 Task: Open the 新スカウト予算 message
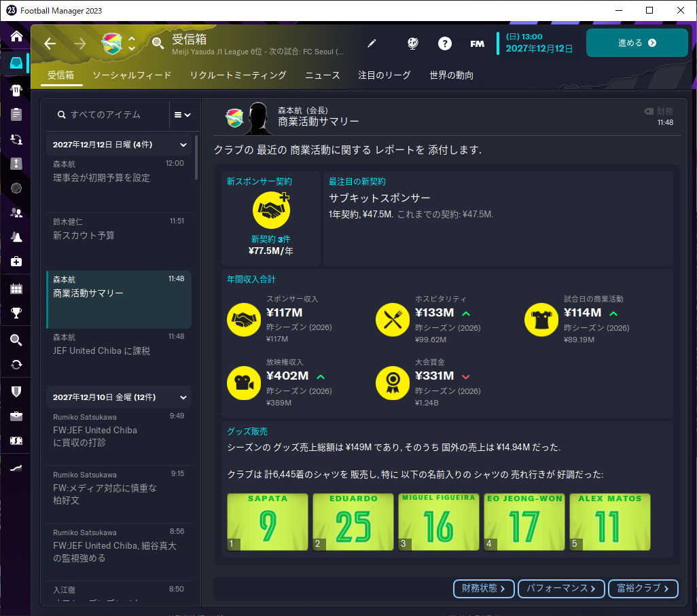click(x=119, y=241)
